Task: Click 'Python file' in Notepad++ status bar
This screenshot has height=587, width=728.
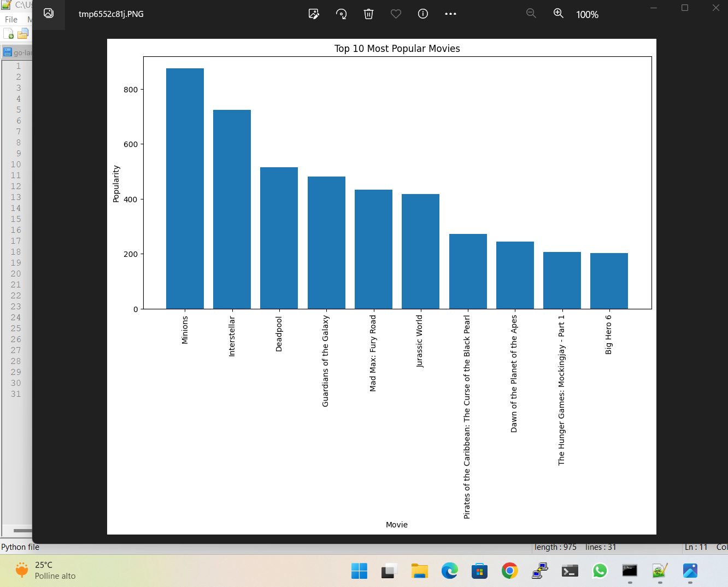Action: 20,547
